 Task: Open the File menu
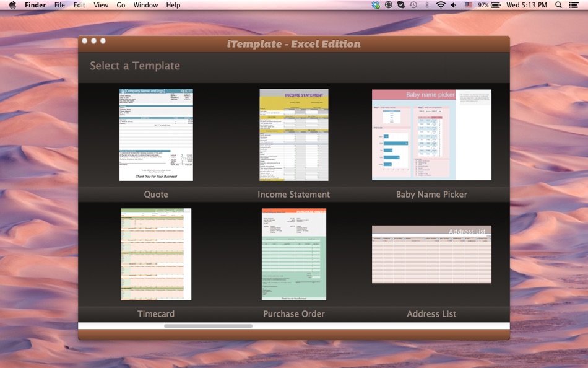tap(59, 5)
